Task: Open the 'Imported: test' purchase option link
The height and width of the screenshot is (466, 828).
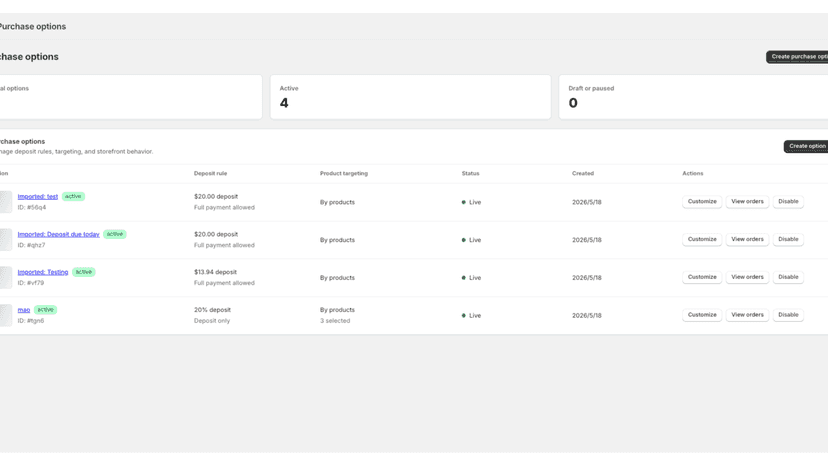Action: pyautogui.click(x=37, y=197)
